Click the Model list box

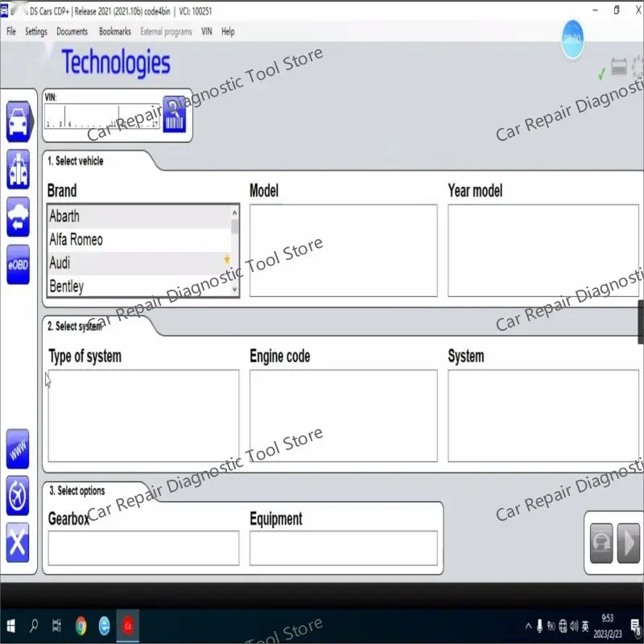click(x=344, y=250)
